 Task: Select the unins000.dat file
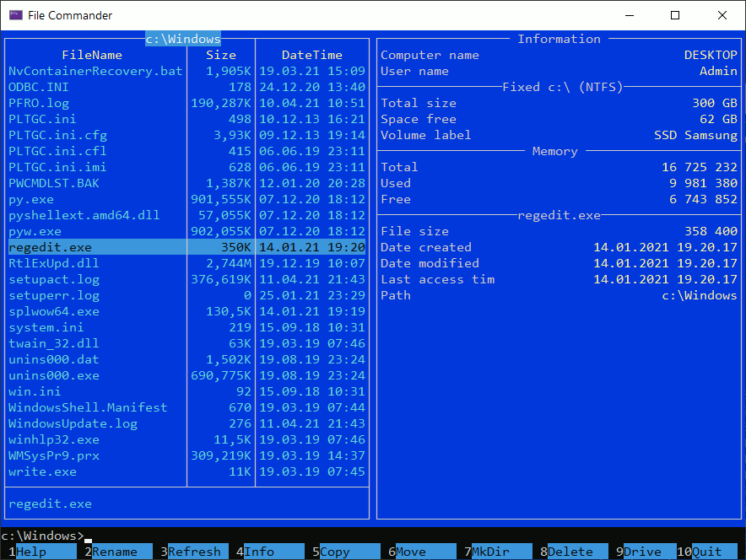54,359
